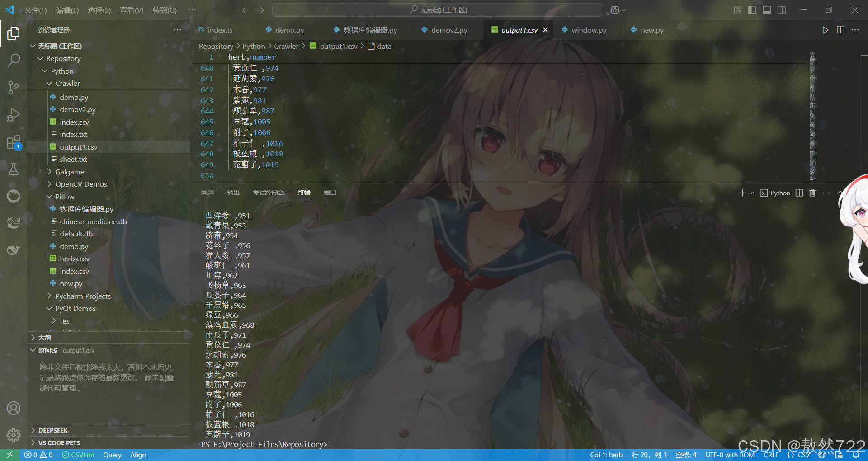
Task: Open new terminal profile dropdown arrow
Action: point(751,193)
